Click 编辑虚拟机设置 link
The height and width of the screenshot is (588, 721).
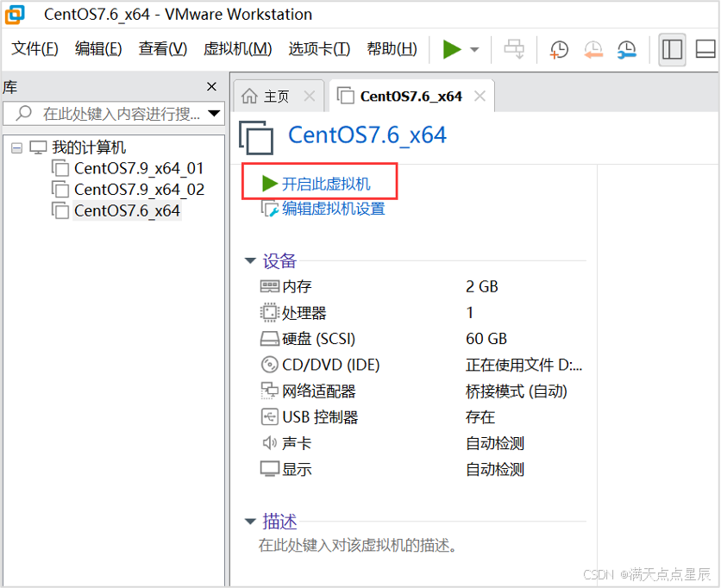334,209
